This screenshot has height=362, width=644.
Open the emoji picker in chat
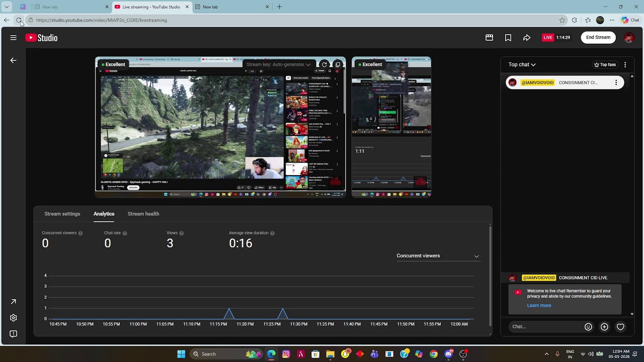click(x=588, y=327)
